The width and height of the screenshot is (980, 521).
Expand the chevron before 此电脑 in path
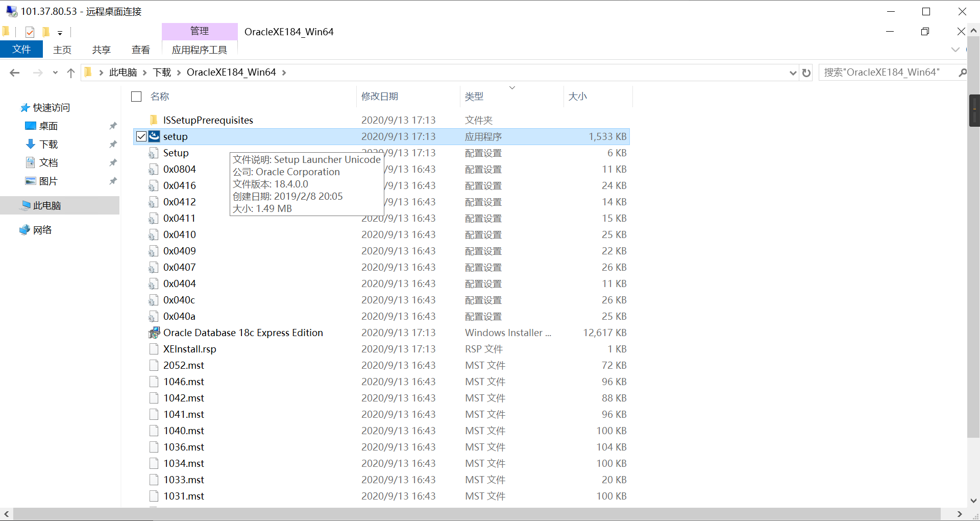tap(101, 73)
